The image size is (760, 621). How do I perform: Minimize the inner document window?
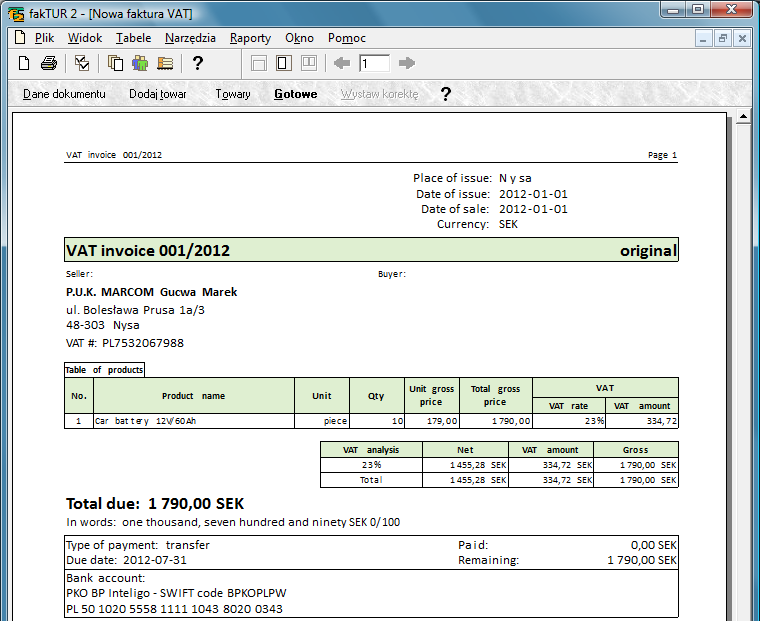click(703, 38)
